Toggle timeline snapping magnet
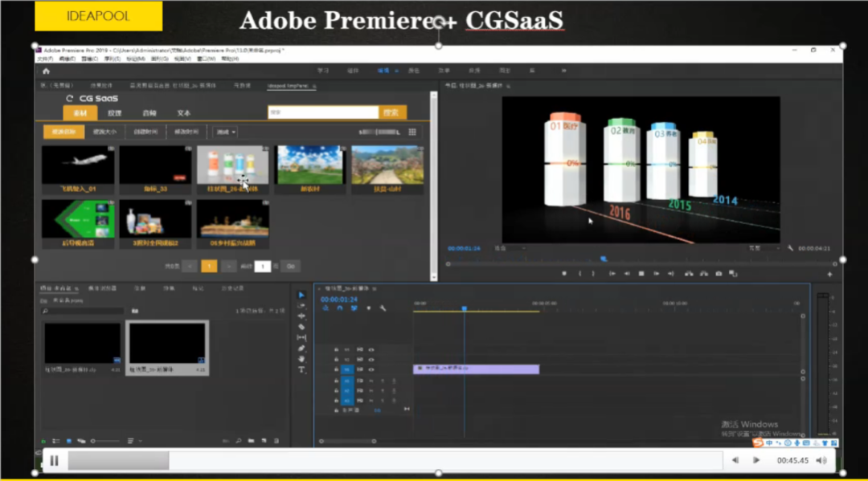This screenshot has height=481, width=868. (x=340, y=308)
